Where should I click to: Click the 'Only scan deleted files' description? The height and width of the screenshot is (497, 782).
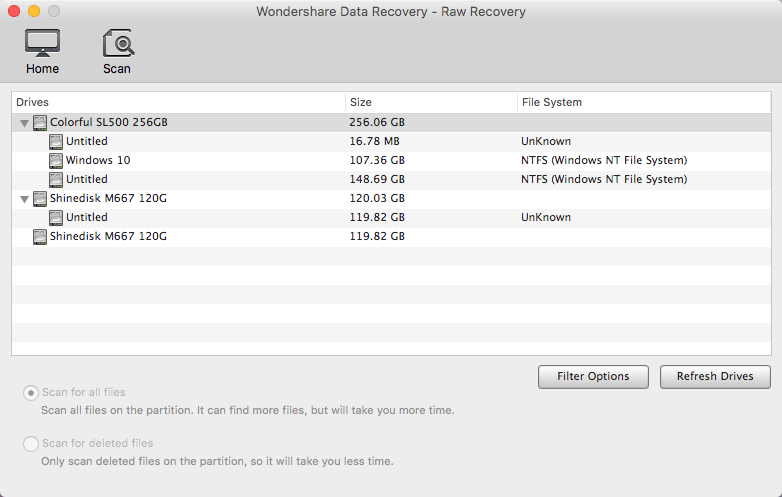pos(217,462)
